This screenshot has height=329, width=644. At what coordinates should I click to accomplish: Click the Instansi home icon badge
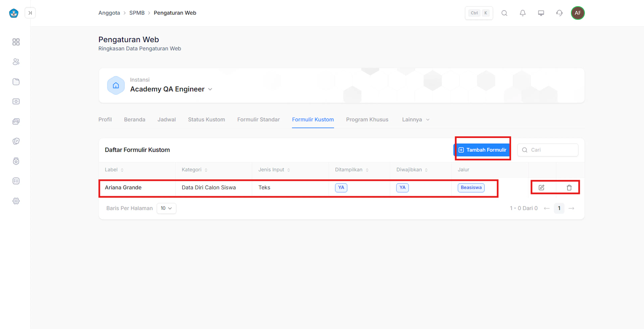[x=116, y=86]
